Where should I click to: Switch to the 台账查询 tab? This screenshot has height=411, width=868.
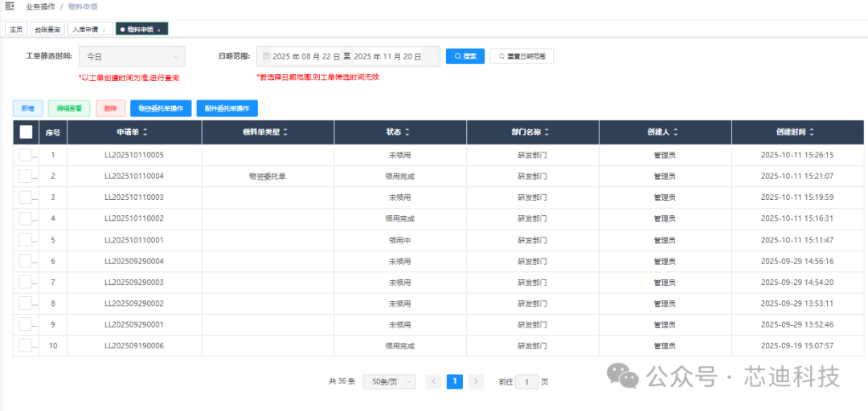pyautogui.click(x=47, y=30)
